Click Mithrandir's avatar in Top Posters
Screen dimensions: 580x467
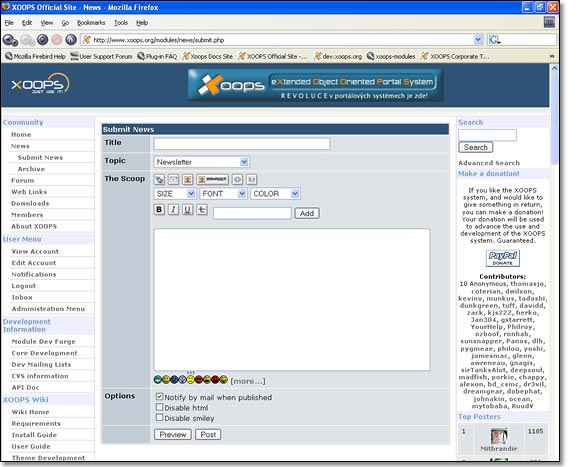(x=499, y=437)
